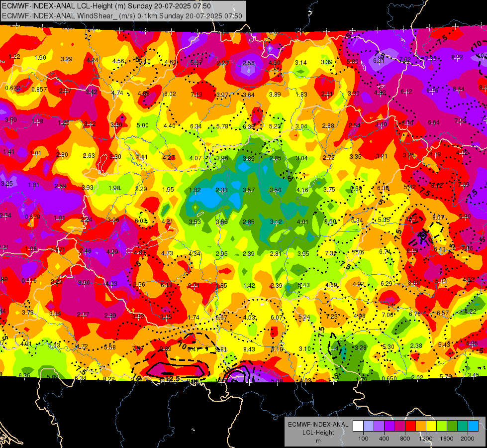Click the legend label 100
Screen dimensions: 487x448
[x=363, y=439]
